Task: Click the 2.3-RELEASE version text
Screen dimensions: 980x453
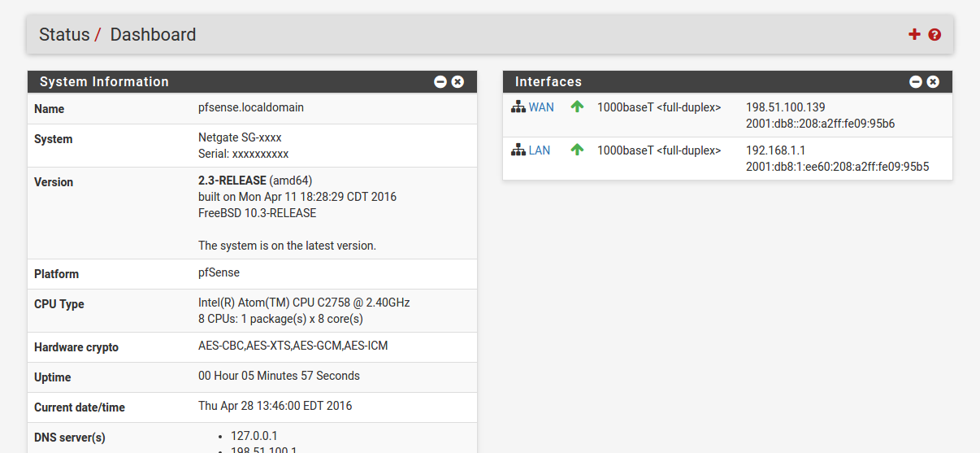Action: click(232, 181)
